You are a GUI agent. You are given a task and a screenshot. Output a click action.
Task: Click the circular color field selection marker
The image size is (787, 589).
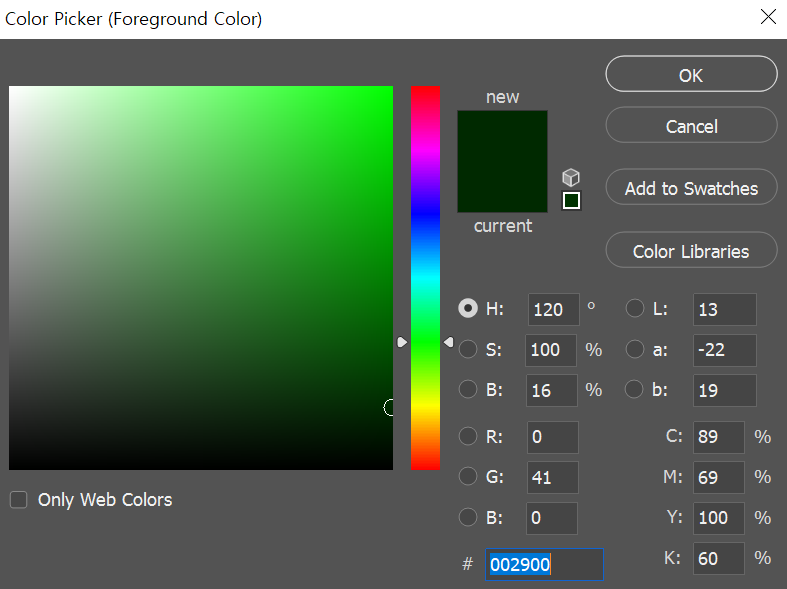tap(389, 407)
